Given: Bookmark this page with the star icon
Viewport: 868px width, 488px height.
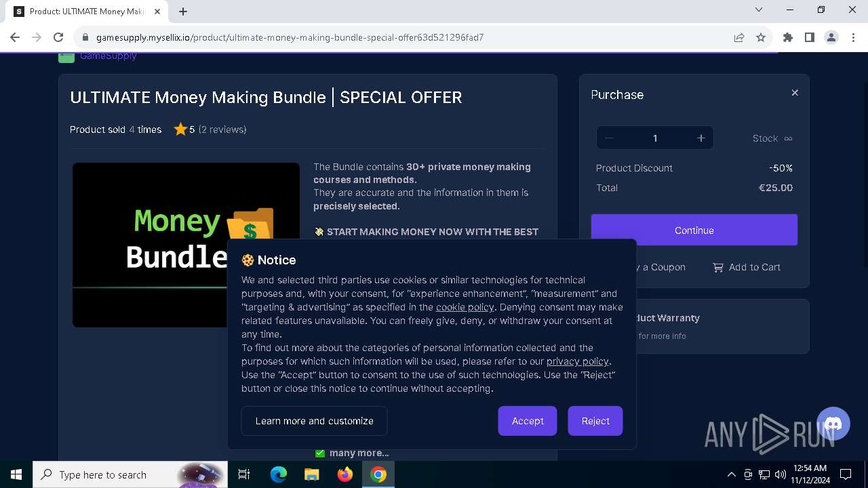Looking at the screenshot, I should click(x=761, y=37).
